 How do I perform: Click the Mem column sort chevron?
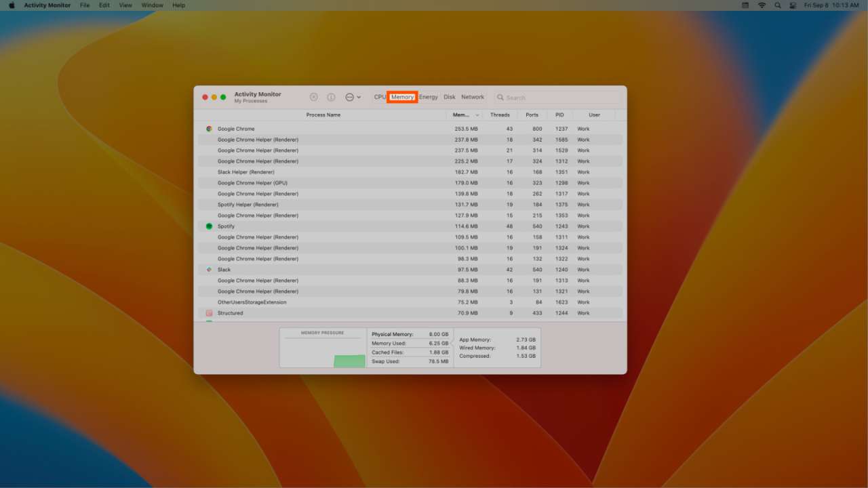click(476, 115)
